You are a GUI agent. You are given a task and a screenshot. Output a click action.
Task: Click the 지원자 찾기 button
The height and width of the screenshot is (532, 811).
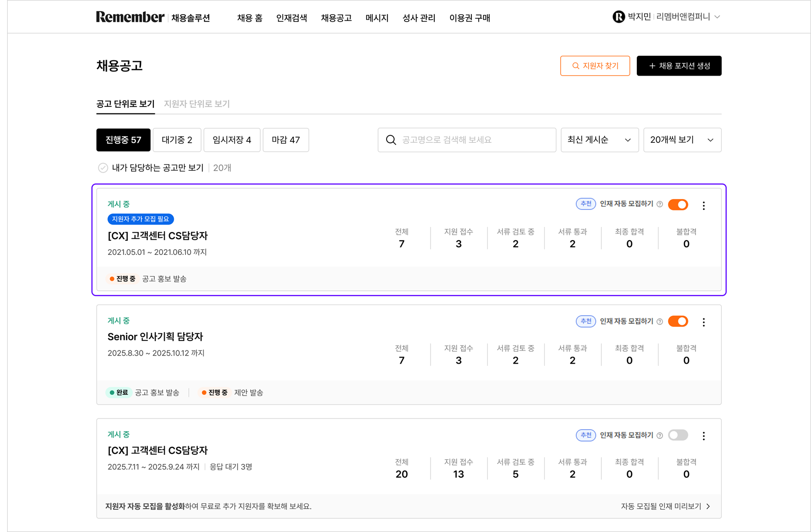pos(595,66)
